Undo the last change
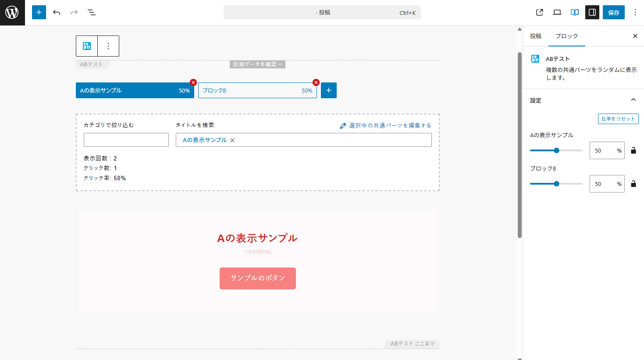This screenshot has height=360, width=644. (57, 12)
